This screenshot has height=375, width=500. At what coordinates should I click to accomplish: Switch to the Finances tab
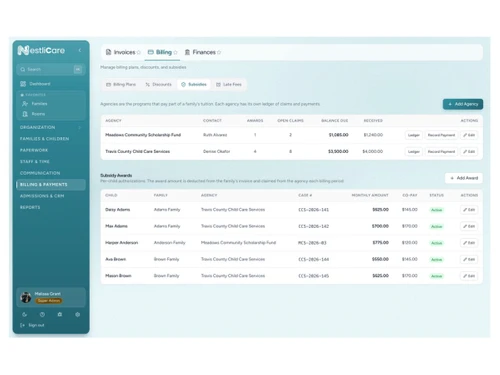coord(200,52)
